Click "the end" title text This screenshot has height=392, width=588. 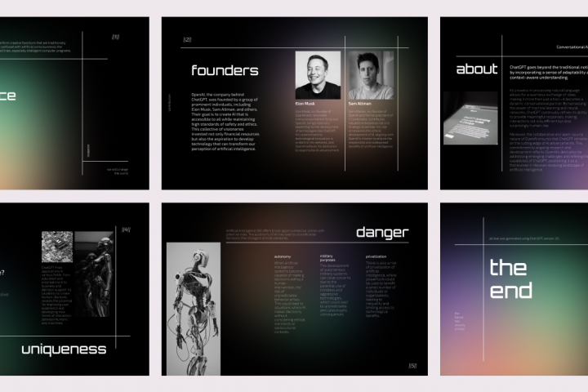(x=510, y=278)
